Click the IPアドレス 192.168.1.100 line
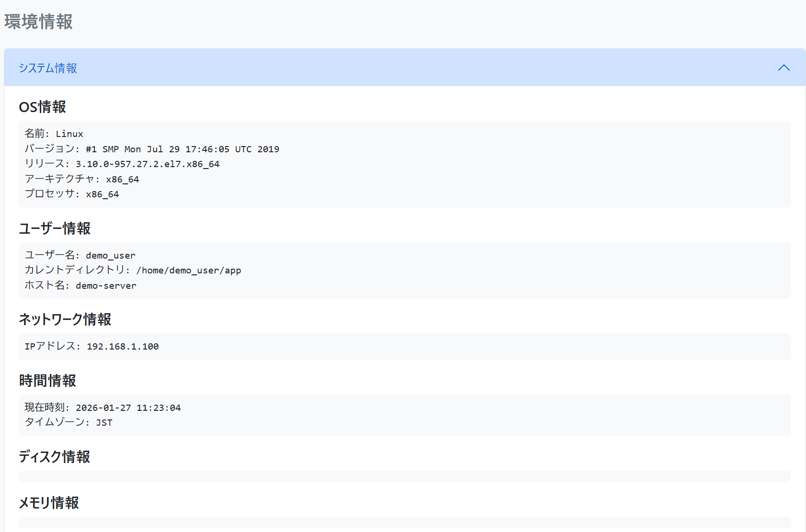The image size is (806, 532). point(92,346)
